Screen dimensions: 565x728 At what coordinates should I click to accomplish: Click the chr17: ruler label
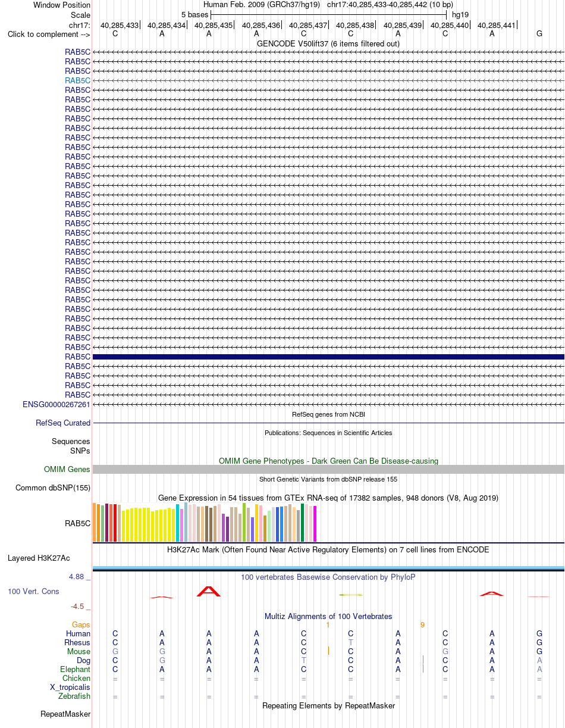click(80, 25)
